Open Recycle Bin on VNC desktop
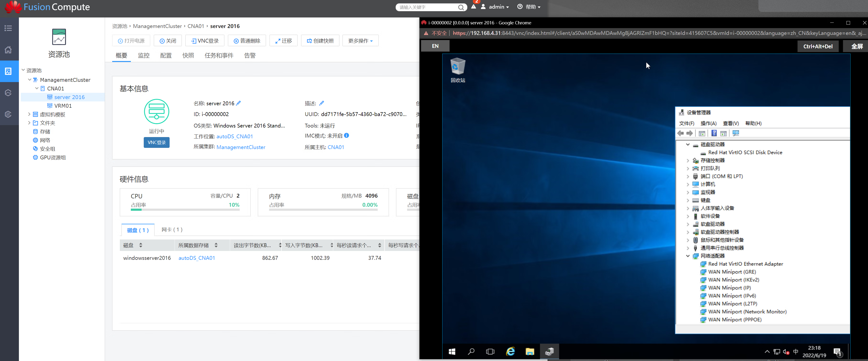Image resolution: width=868 pixels, height=361 pixels. click(458, 70)
